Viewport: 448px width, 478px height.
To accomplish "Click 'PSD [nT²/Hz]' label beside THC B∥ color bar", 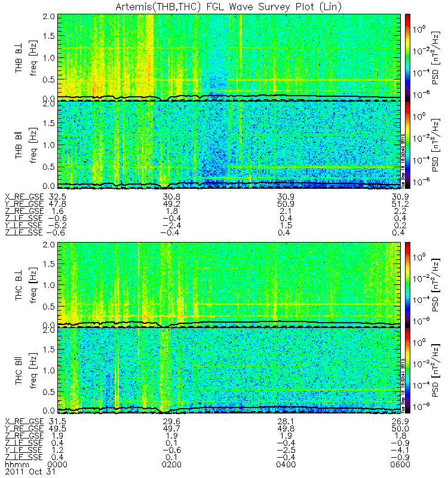I will 436,370.
